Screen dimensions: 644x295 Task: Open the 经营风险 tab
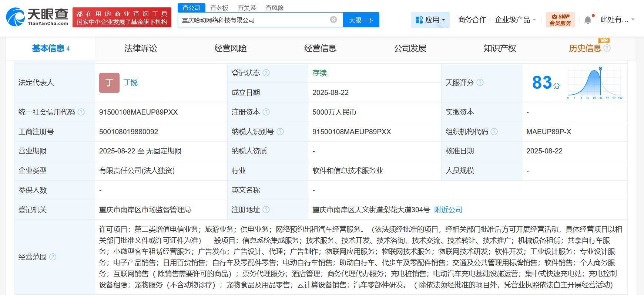point(231,48)
